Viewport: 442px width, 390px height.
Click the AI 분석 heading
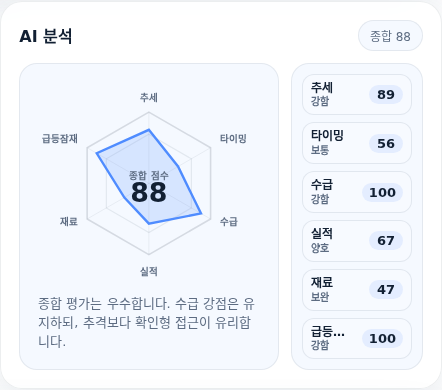pos(46,36)
